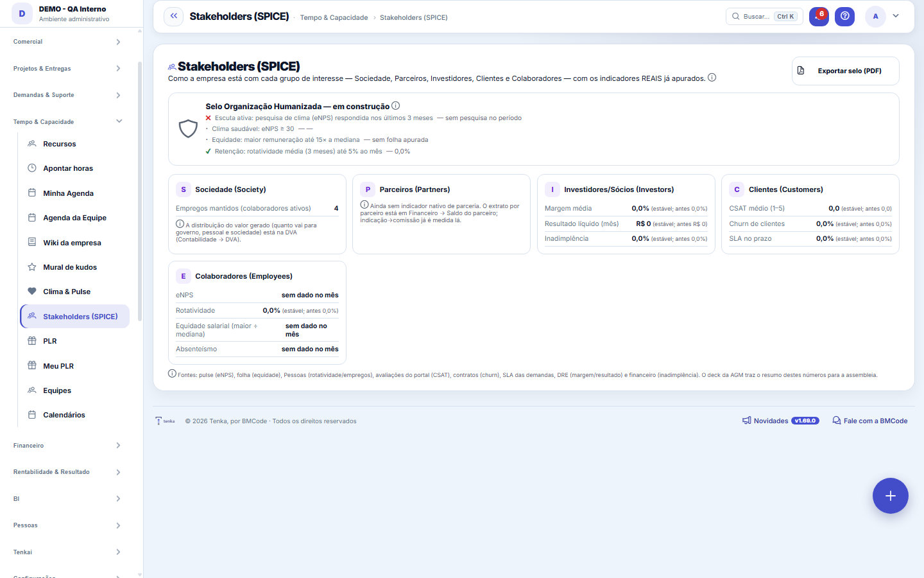Open Agenda da Equipe page
924x578 pixels.
tap(74, 218)
